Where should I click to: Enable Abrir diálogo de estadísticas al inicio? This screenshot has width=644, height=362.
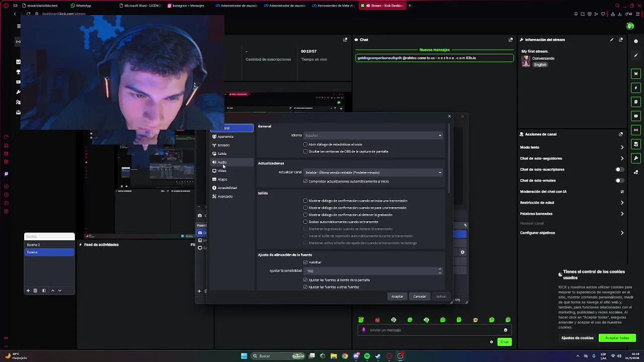click(x=305, y=144)
